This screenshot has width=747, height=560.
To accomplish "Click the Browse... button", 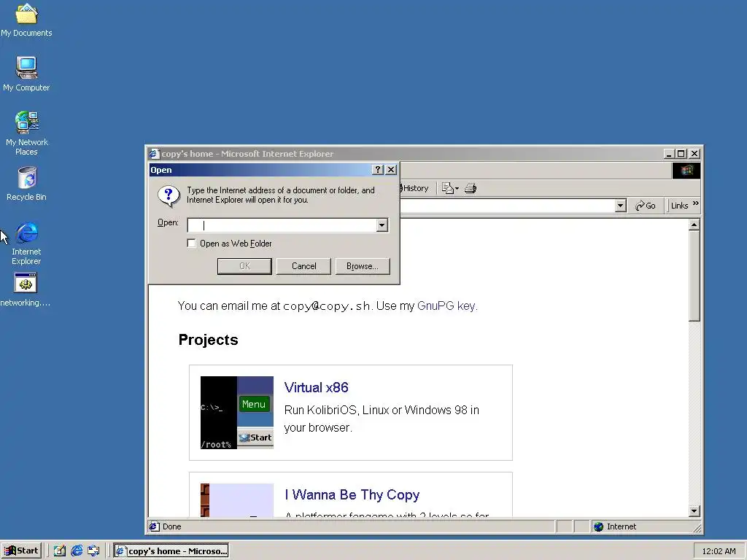I will (x=363, y=266).
